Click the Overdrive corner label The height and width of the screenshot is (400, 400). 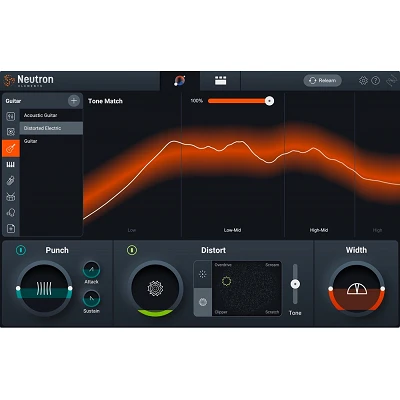click(x=223, y=265)
